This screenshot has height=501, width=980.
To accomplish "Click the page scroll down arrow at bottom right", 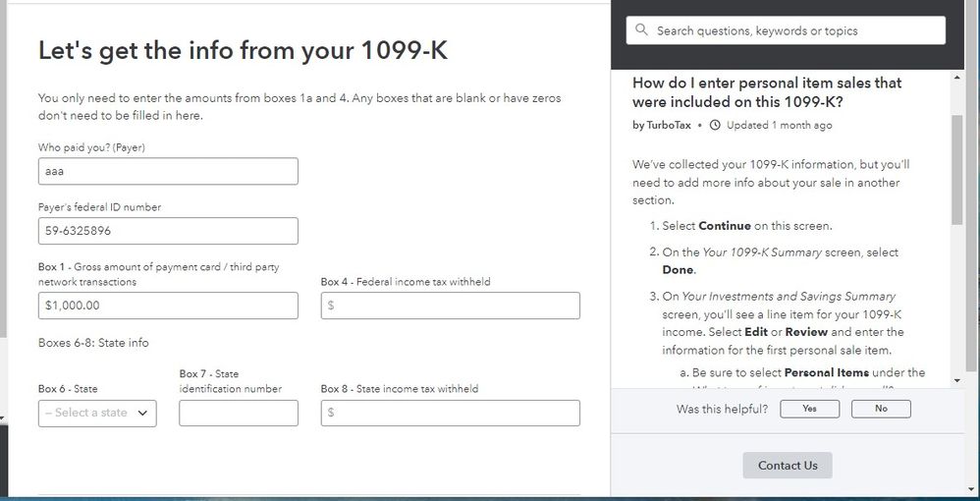I will pos(969,488).
